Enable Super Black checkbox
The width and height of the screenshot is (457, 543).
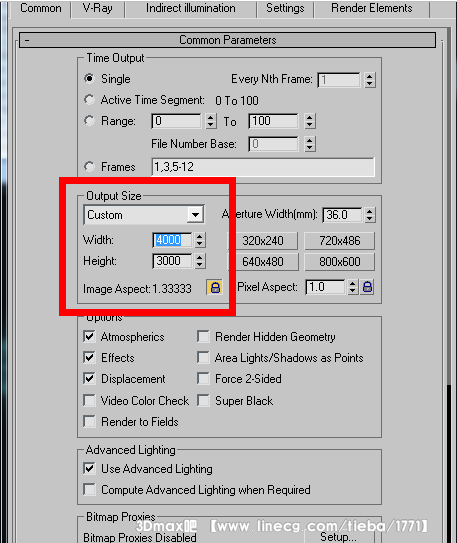click(203, 401)
